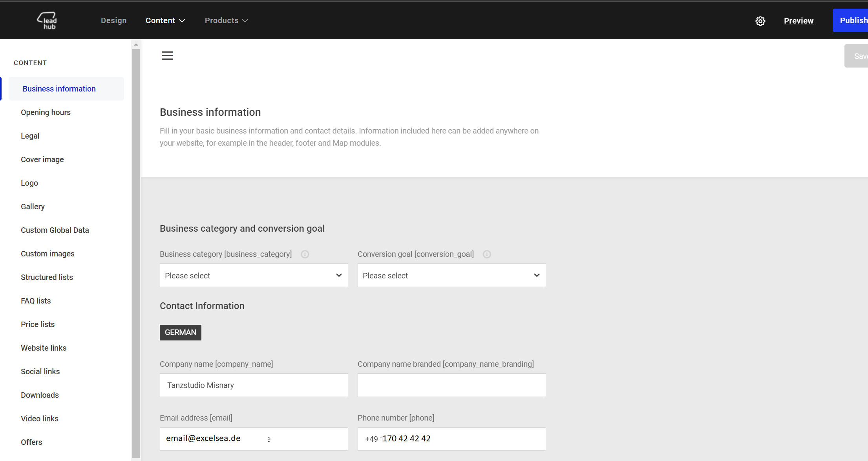Toggle the hamburger menu icon
Image resolution: width=868 pixels, height=461 pixels.
167,56
